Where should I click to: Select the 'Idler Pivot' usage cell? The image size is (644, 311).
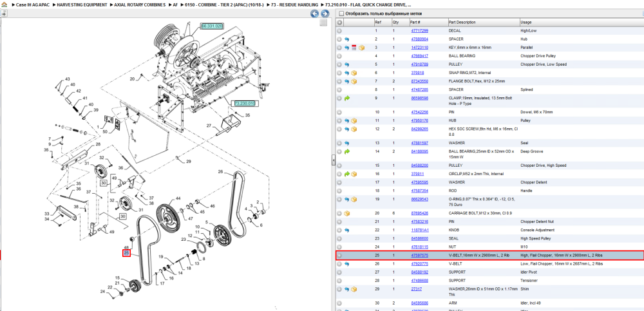pos(529,272)
